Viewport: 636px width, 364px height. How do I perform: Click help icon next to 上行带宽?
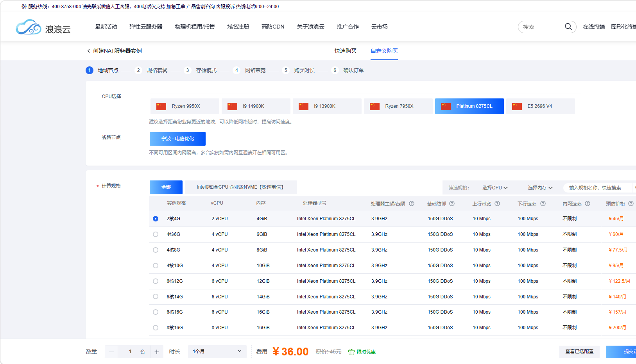tap(497, 203)
